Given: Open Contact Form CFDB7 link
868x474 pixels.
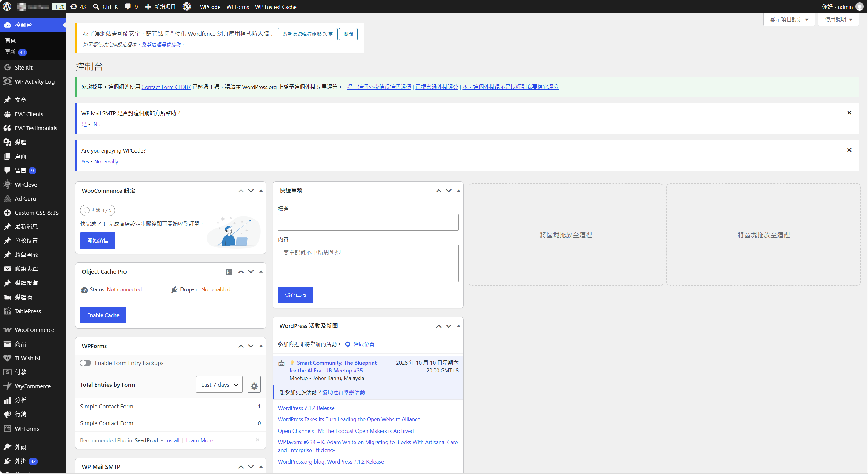Looking at the screenshot, I should click(x=166, y=87).
